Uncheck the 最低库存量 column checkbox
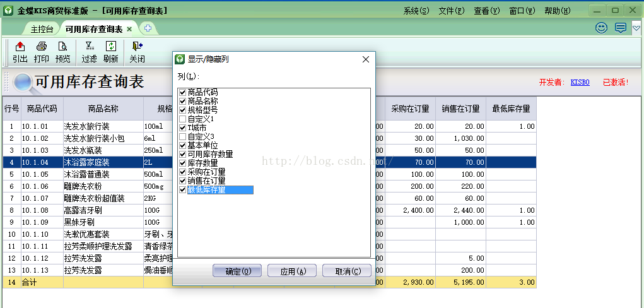The image size is (644, 308). (183, 190)
